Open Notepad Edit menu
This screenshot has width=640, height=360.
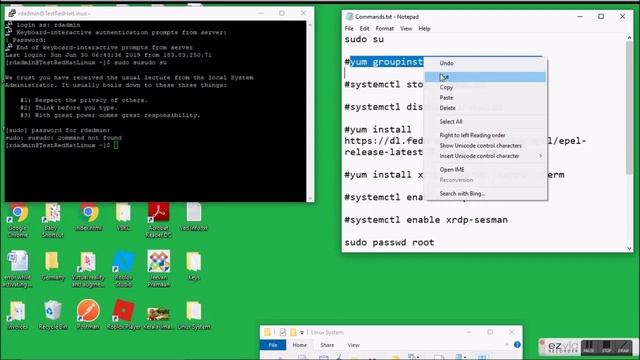click(364, 29)
